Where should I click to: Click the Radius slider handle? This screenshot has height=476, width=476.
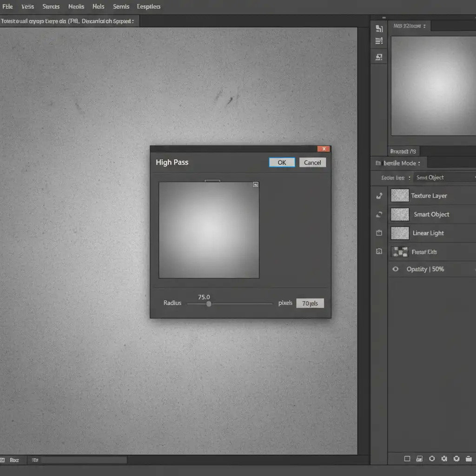[x=209, y=304]
